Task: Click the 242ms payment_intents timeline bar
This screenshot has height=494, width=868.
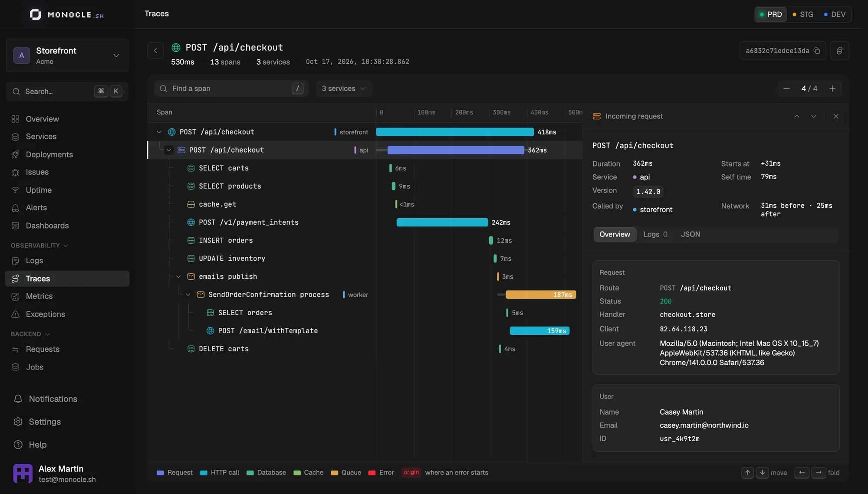Action: [442, 222]
